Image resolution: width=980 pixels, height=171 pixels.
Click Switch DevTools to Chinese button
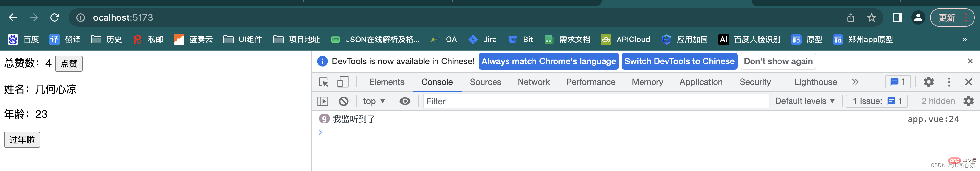[x=679, y=61]
